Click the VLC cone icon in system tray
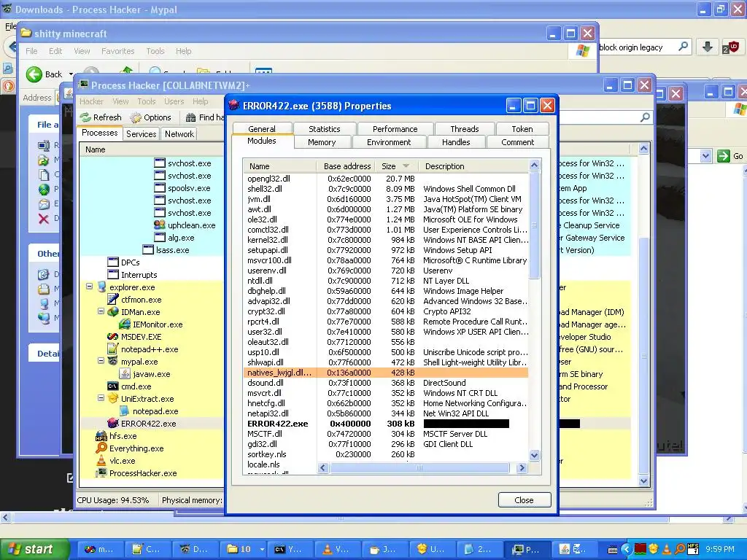 [667, 549]
